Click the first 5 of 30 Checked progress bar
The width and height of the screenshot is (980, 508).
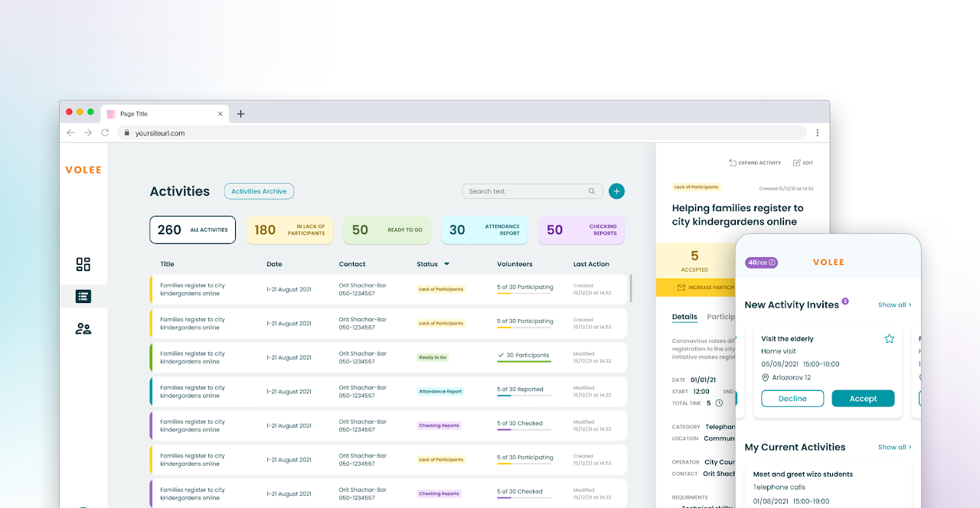524,429
